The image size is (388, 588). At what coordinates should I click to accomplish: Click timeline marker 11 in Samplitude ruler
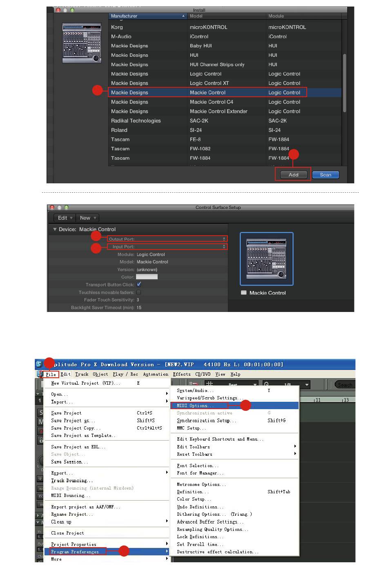[317, 400]
